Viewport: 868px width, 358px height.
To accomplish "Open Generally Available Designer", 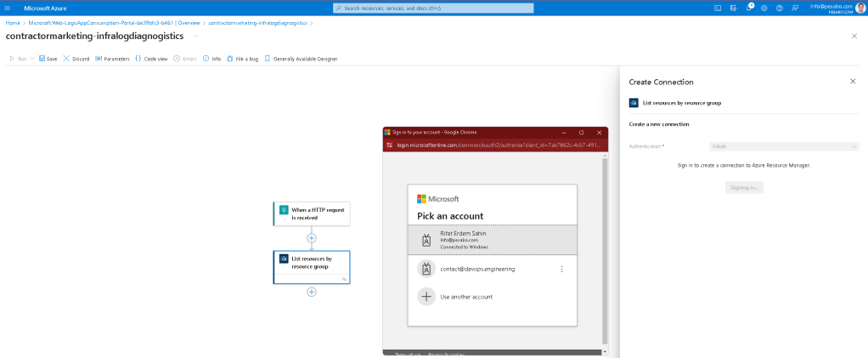I will [302, 58].
